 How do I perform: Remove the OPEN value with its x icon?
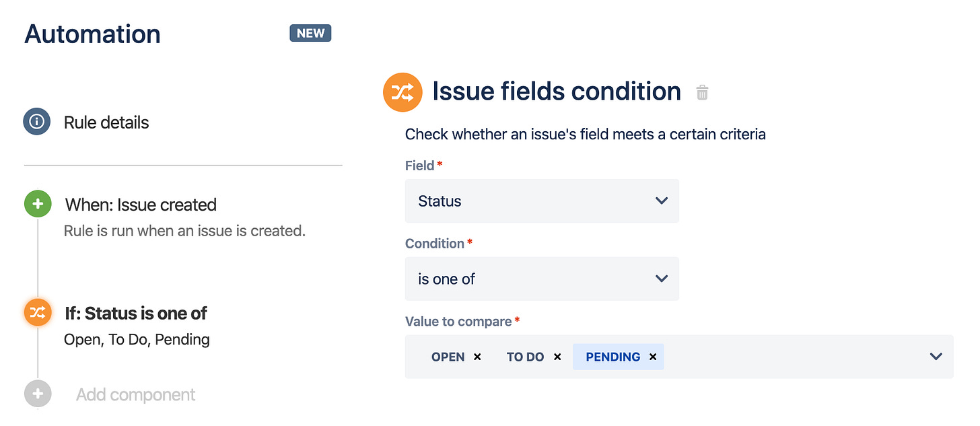tap(477, 357)
